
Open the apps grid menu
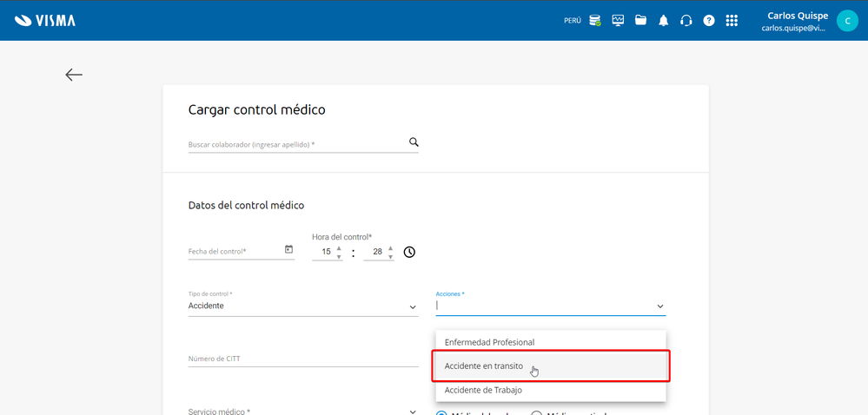(x=732, y=21)
